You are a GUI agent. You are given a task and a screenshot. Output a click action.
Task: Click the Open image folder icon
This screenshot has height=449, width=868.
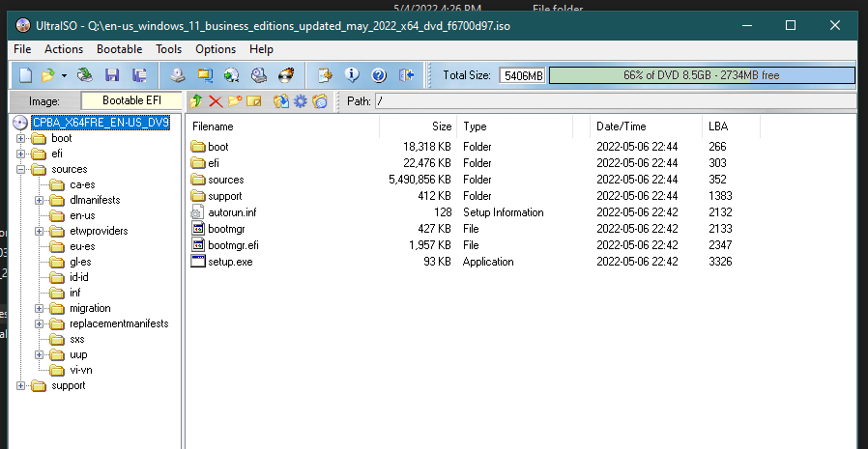point(48,75)
